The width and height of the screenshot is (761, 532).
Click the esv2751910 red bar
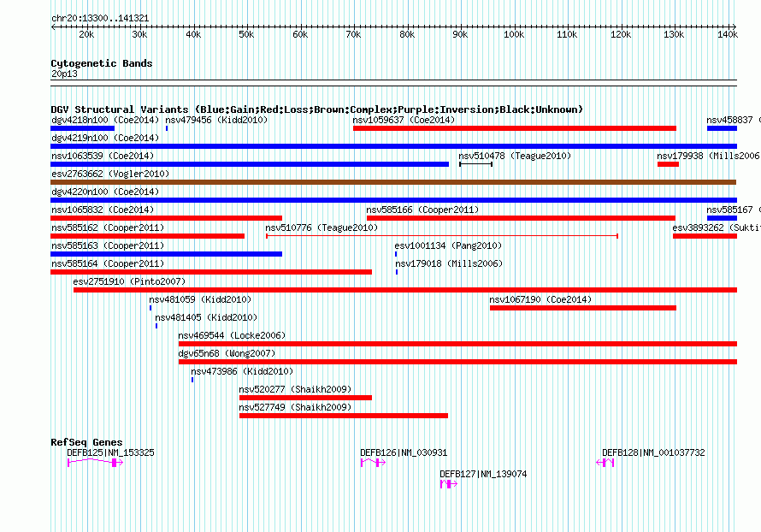(x=405, y=290)
